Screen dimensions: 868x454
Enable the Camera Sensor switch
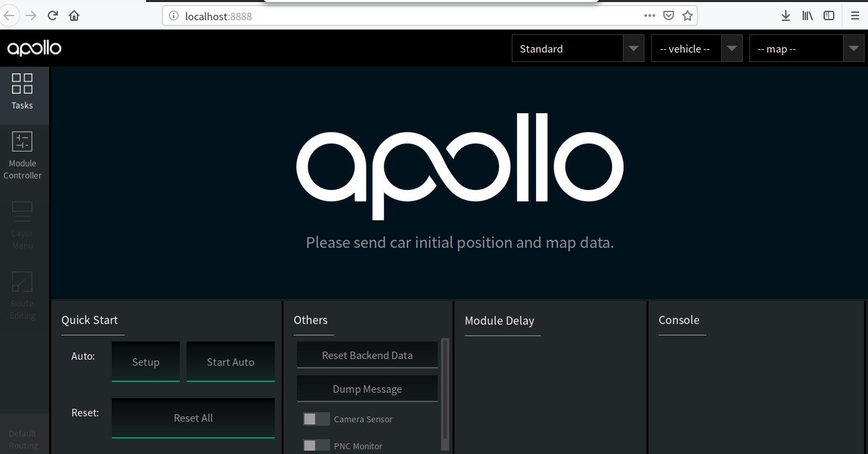(316, 418)
